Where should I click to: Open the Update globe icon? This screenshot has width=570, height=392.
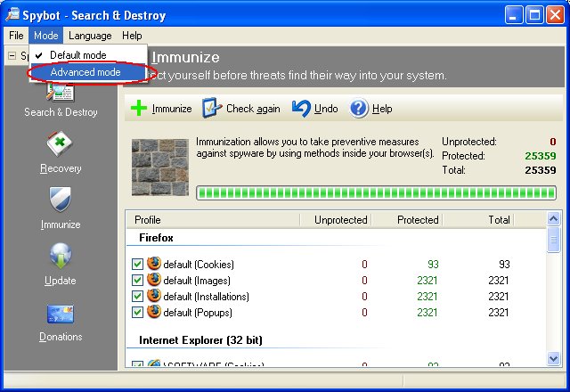[61, 256]
